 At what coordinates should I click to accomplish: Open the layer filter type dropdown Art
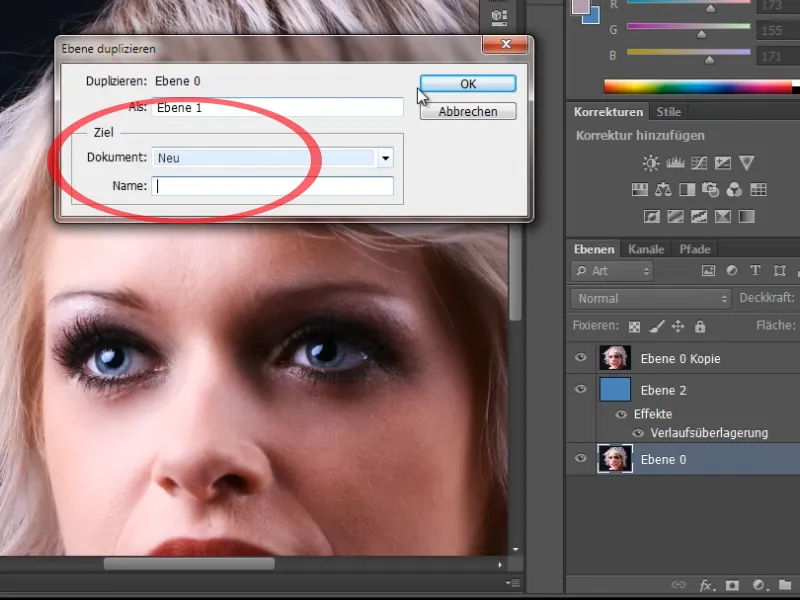612,271
